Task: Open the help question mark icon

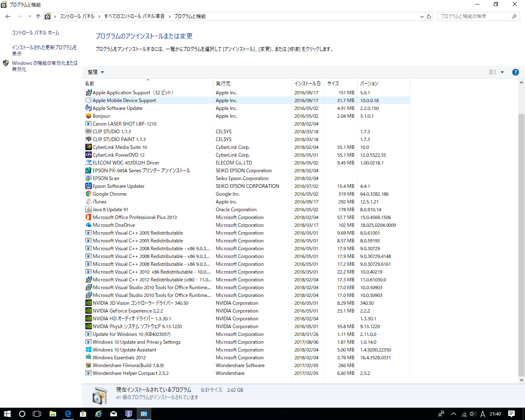Action: click(516, 72)
